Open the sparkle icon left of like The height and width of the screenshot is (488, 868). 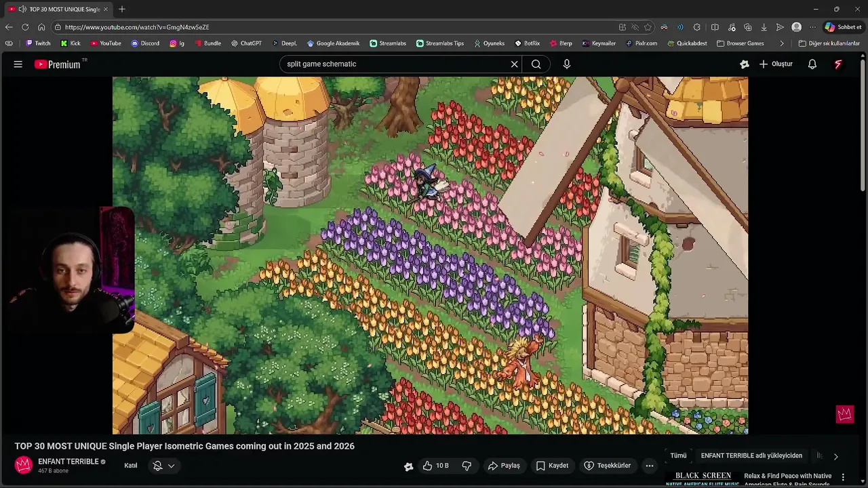tap(408, 466)
